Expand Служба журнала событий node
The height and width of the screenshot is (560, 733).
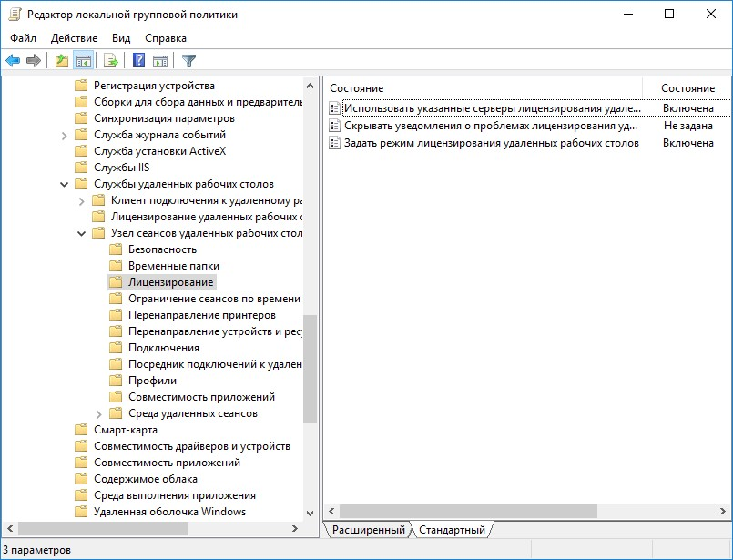coord(64,136)
